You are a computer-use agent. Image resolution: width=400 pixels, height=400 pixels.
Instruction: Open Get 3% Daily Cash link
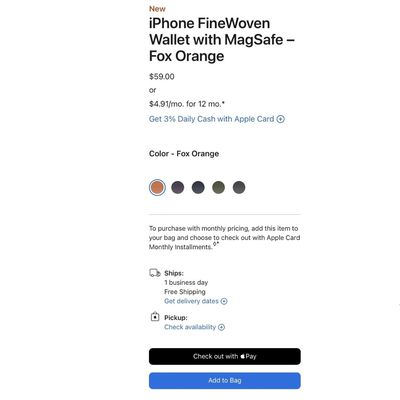tap(211, 119)
